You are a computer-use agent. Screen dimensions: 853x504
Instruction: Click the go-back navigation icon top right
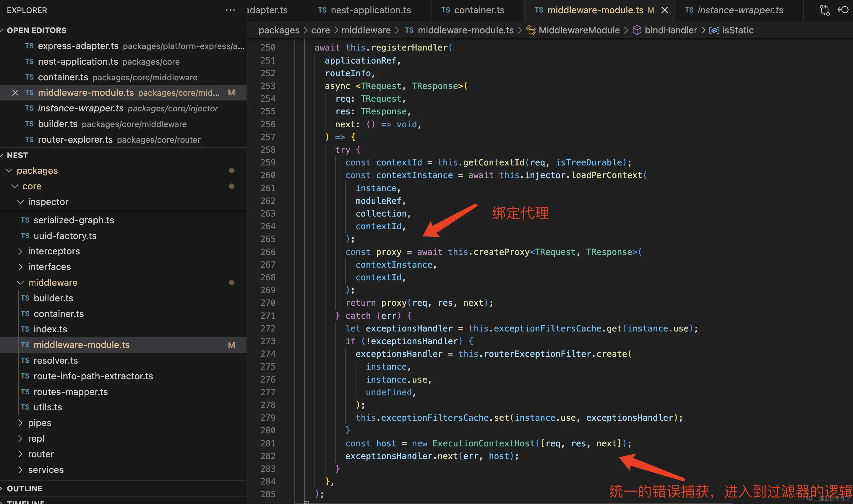(844, 10)
